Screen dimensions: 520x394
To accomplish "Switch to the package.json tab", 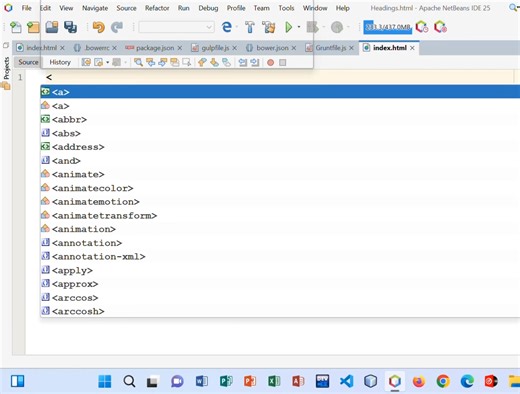I will (x=154, y=48).
